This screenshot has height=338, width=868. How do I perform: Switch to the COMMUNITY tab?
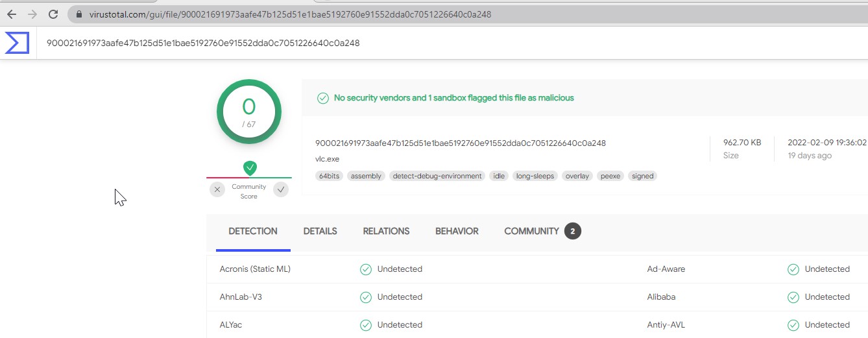tap(531, 231)
